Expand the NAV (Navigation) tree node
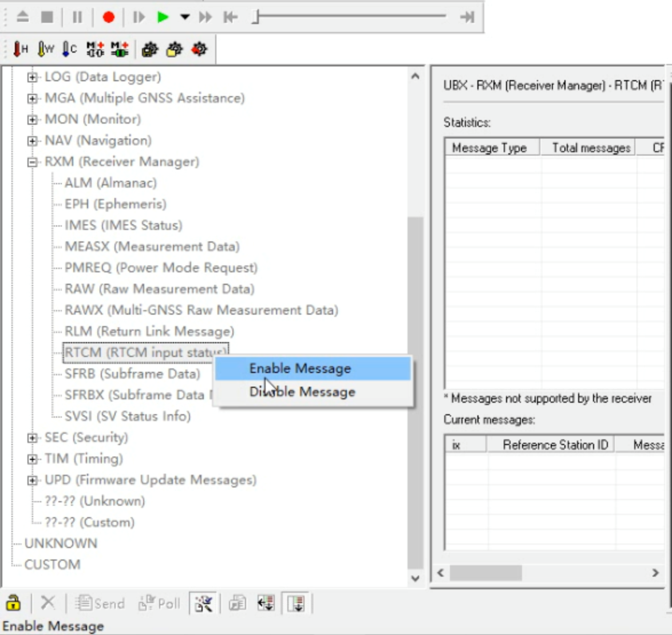672x635 pixels. tap(33, 141)
